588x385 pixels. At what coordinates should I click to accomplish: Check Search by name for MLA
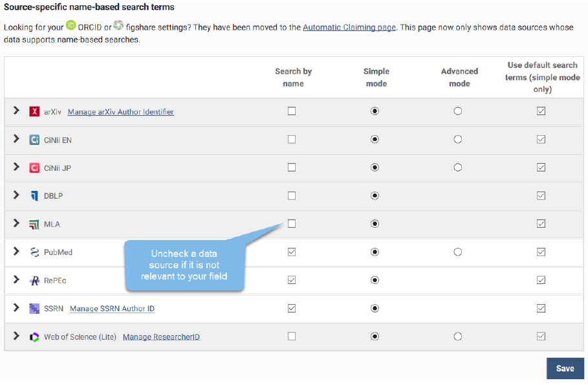click(292, 224)
